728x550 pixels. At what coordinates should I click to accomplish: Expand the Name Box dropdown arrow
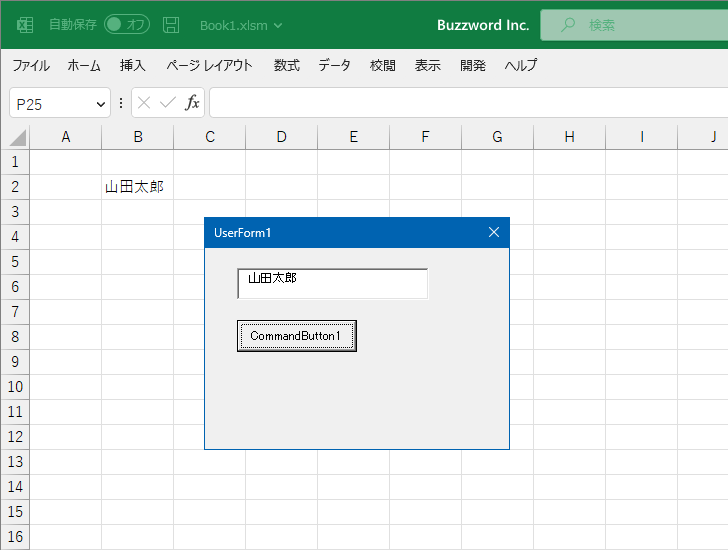coord(100,104)
